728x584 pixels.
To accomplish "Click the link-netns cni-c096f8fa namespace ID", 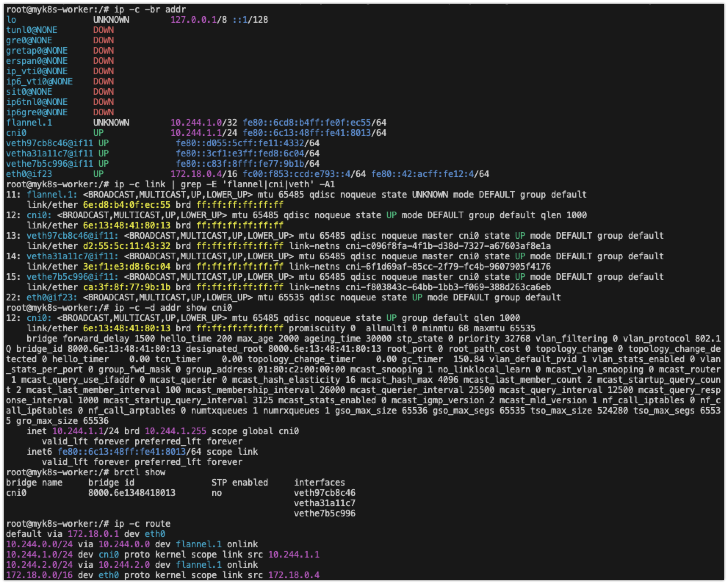I will click(448, 246).
